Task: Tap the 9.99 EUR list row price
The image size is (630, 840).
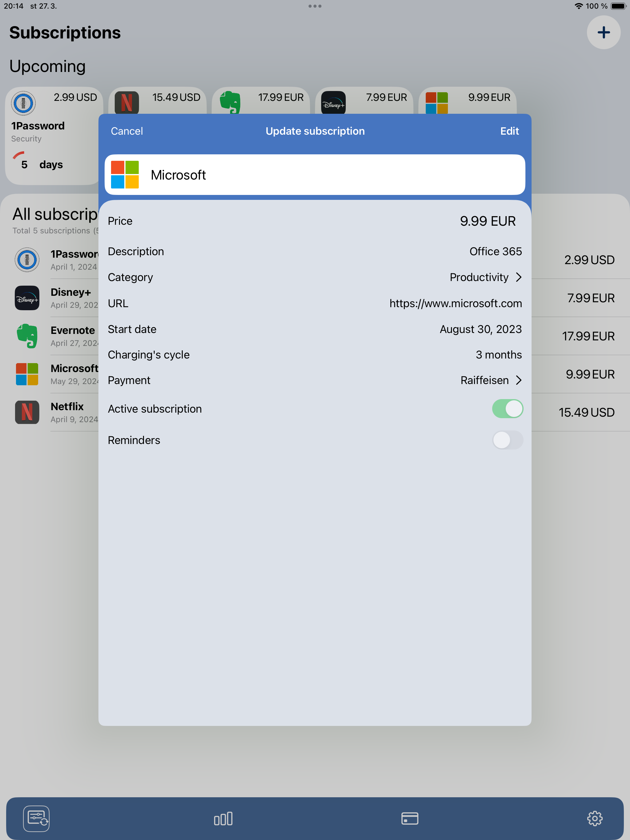Action: tap(590, 374)
